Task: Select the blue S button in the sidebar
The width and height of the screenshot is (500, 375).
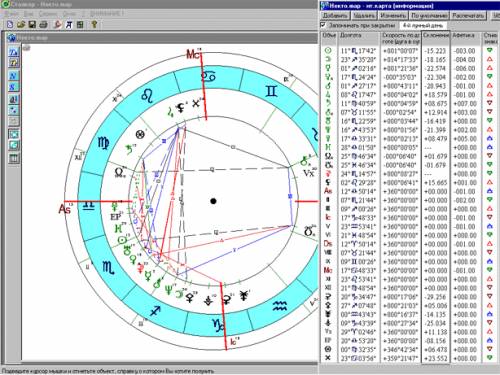Action: click(x=14, y=87)
